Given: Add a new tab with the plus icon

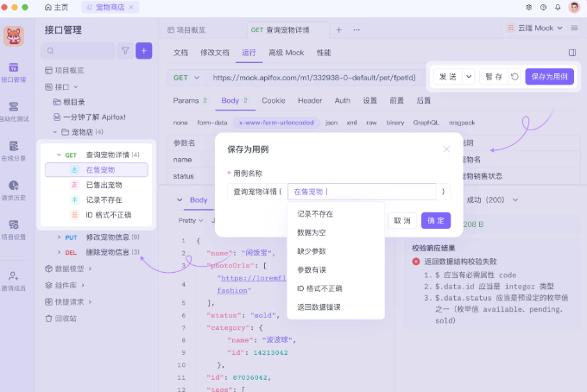Looking at the screenshot, I should pos(338,30).
